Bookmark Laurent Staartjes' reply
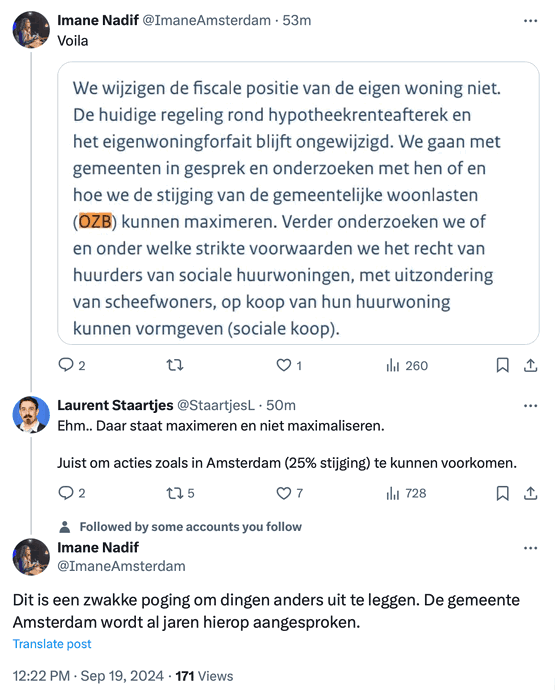Screen dimensions: 555x690 point(502,493)
